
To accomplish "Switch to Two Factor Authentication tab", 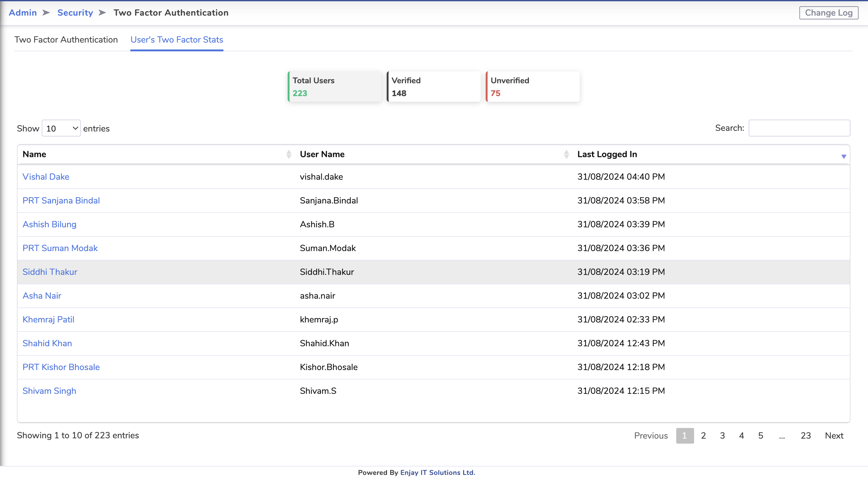I will coord(66,40).
